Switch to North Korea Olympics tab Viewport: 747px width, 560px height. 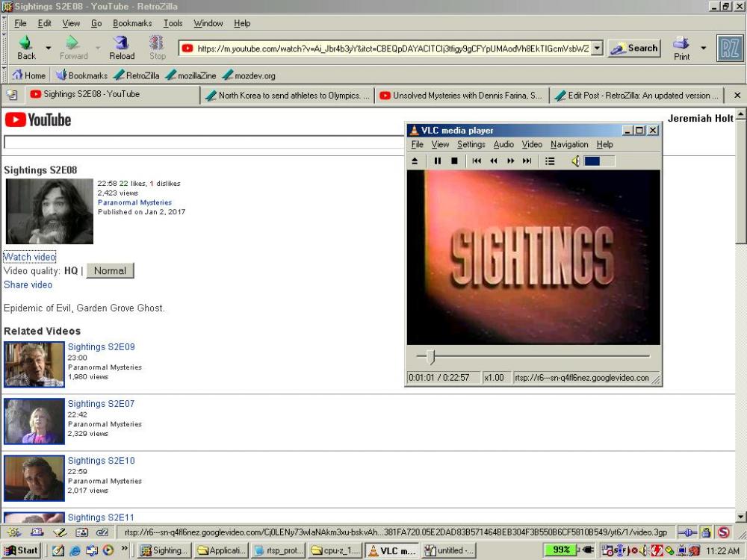[x=288, y=96]
